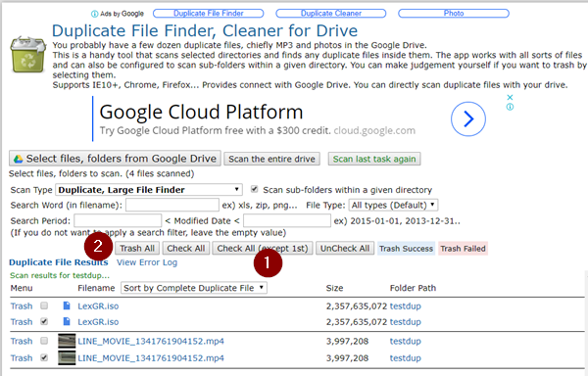Open Sort by Complete Duplicate File dropdown
The height and width of the screenshot is (376, 588).
click(x=194, y=288)
